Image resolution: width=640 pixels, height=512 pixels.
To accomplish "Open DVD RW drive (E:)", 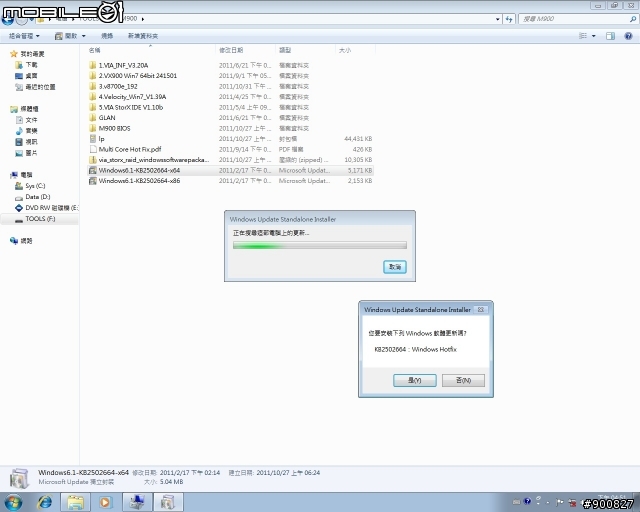I will [47, 208].
